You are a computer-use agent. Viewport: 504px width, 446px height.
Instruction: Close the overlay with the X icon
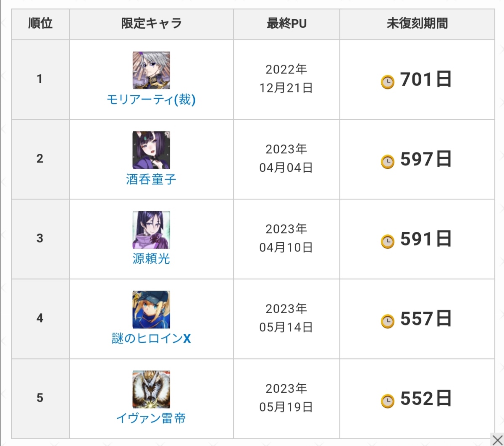496,440
